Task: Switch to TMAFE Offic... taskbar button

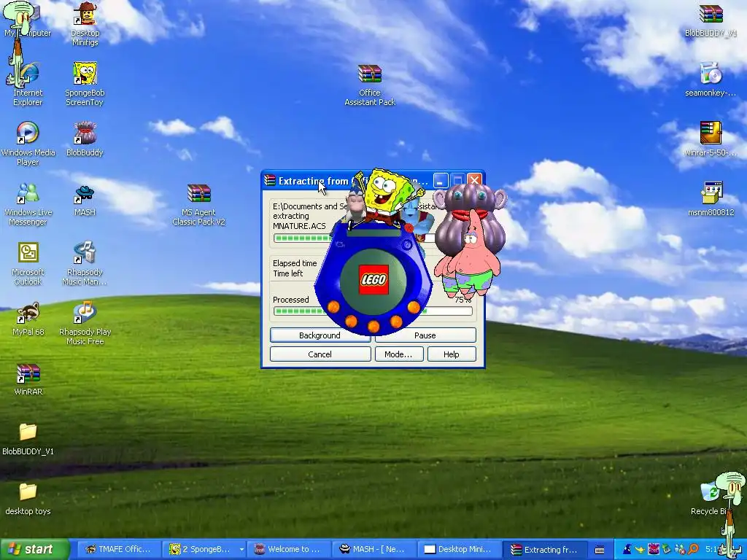Action: [118, 549]
